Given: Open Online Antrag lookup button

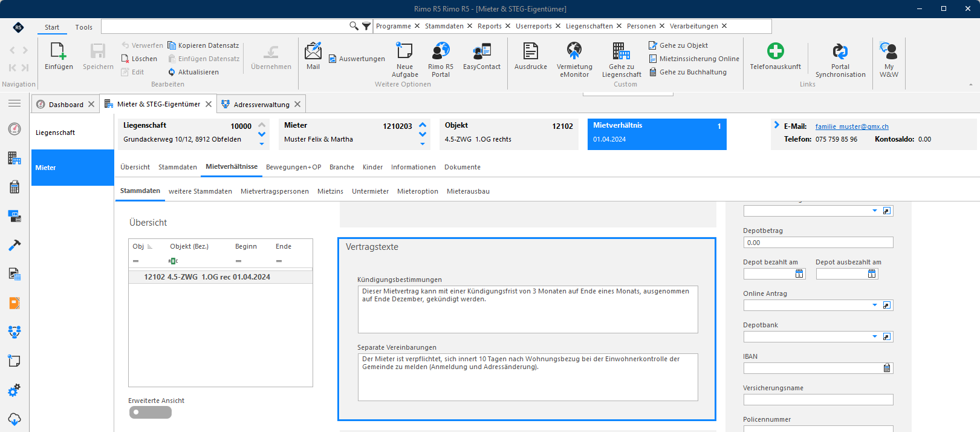Looking at the screenshot, I should click(x=887, y=306).
